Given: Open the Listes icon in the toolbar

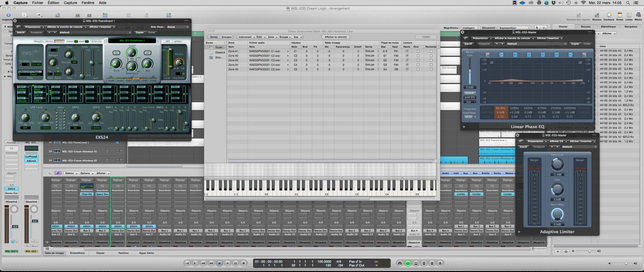Looking at the screenshot, I should point(629,15).
